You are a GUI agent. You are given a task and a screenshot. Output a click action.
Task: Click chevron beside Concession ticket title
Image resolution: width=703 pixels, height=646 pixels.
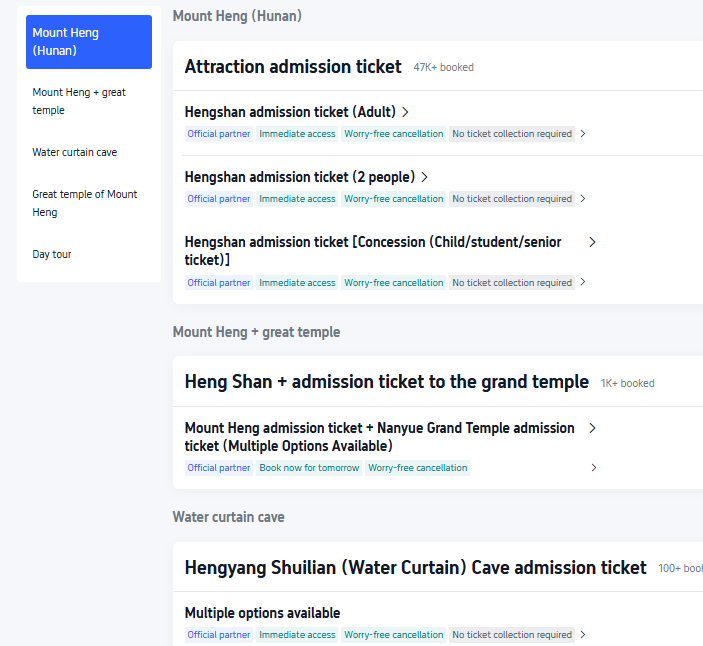[592, 242]
